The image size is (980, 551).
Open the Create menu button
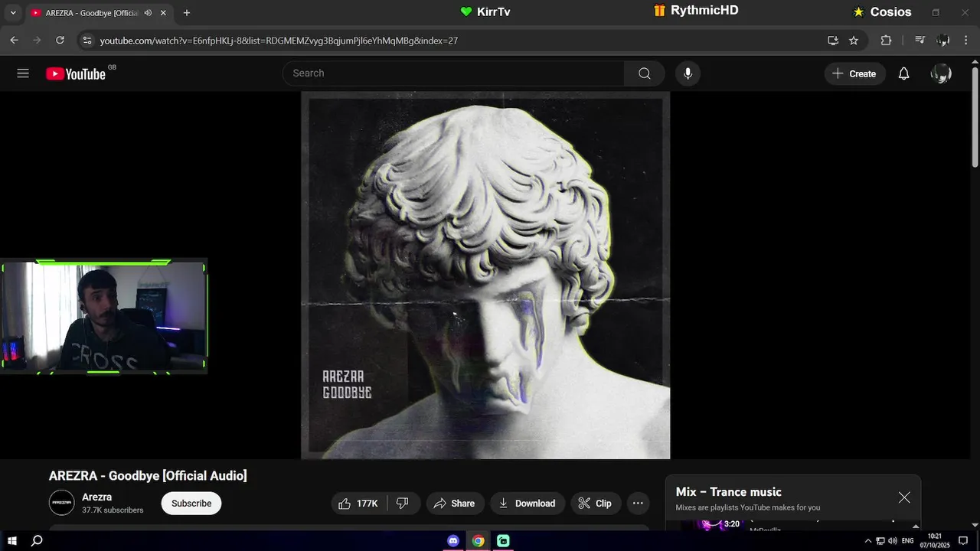(x=854, y=73)
